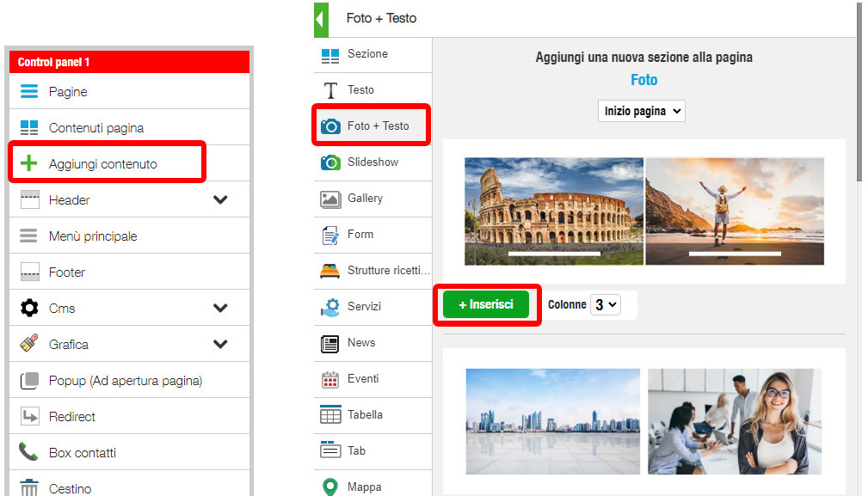Click the smiling office woman thumbnail
Image resolution: width=868 pixels, height=496 pixels.
click(x=735, y=421)
